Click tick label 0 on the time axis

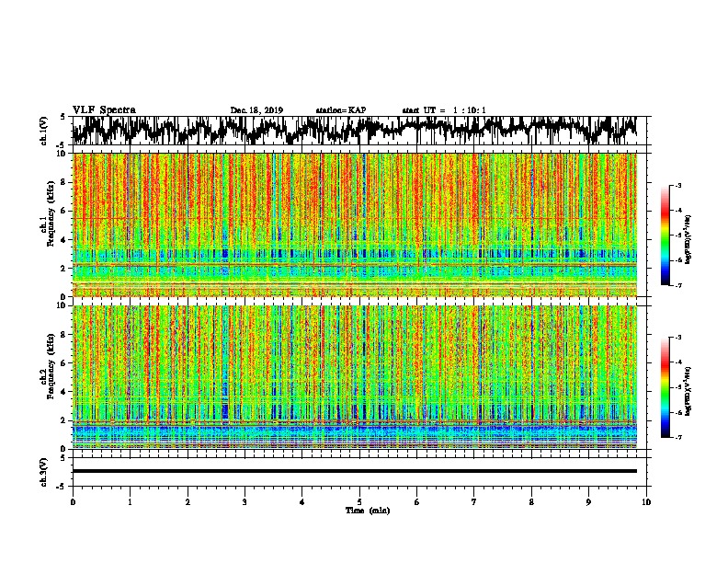point(73,502)
